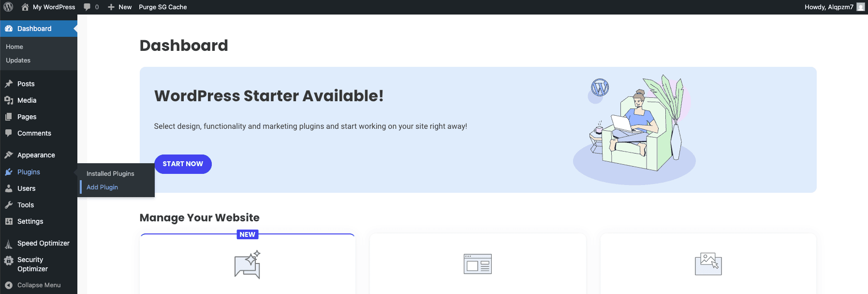
Task: Click the Speed Optimizer rocket icon
Action: point(9,244)
